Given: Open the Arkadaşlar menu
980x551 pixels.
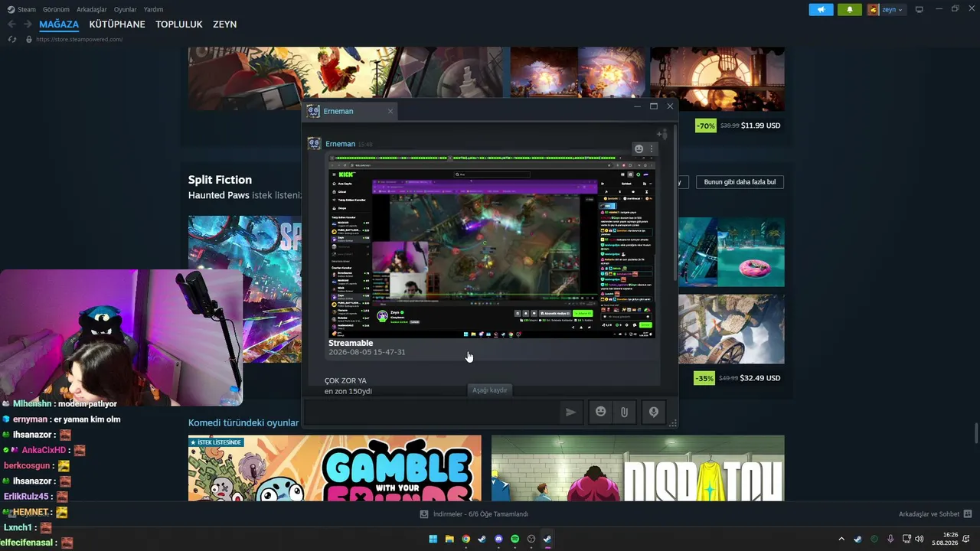Looking at the screenshot, I should pos(92,10).
